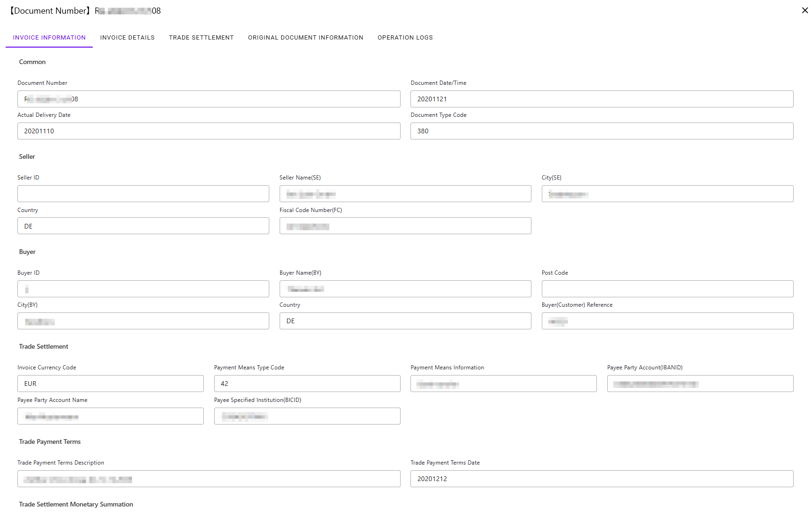The image size is (812, 515).
Task: Switch to the Invoice Details tab
Action: pos(127,38)
